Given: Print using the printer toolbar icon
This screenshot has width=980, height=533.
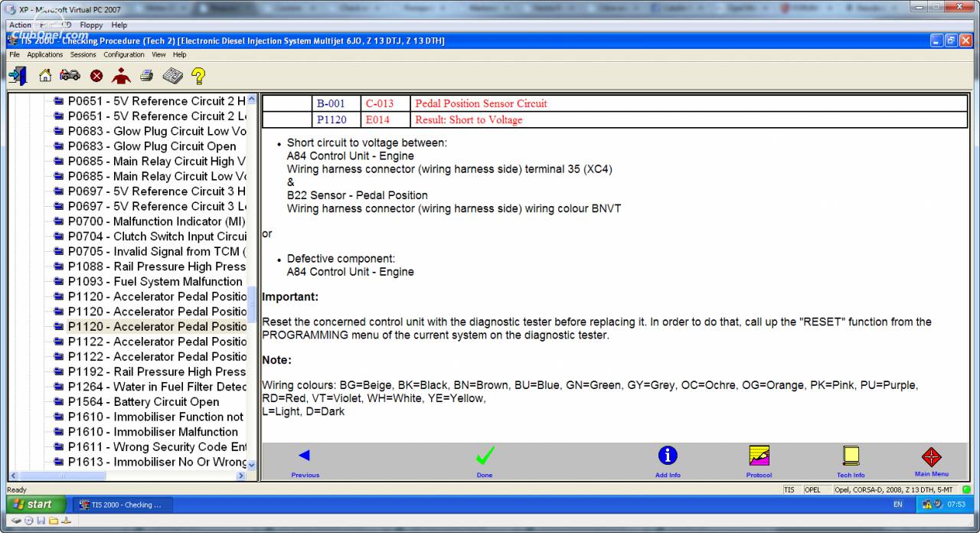Looking at the screenshot, I should pos(146,76).
